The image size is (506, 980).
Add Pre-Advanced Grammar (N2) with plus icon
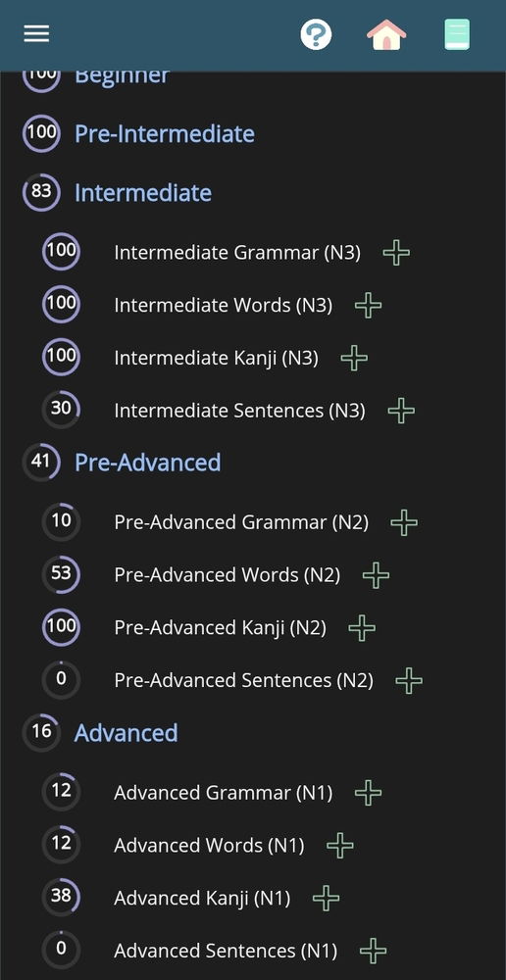pyautogui.click(x=404, y=522)
